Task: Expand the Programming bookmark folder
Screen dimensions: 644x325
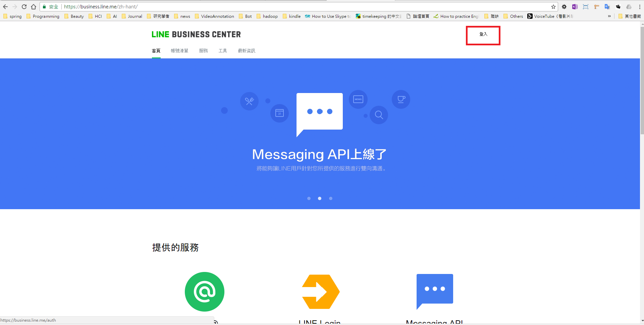Action: (43, 16)
